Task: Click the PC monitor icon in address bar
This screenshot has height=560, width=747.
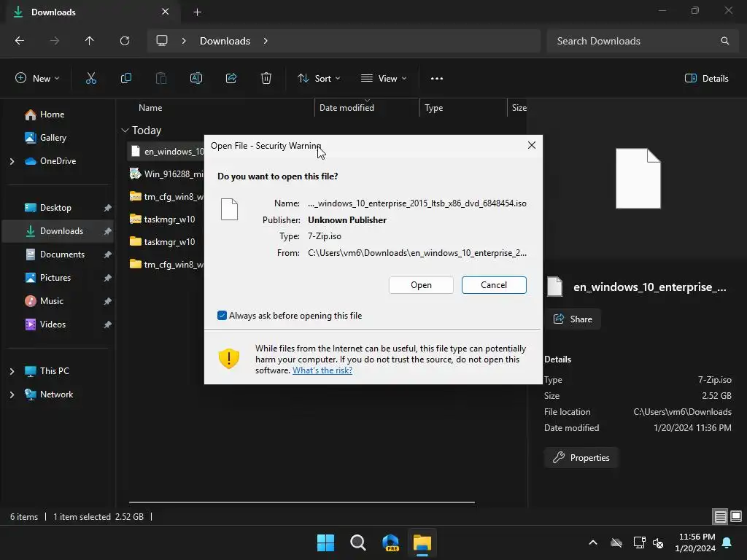Action: (x=162, y=41)
